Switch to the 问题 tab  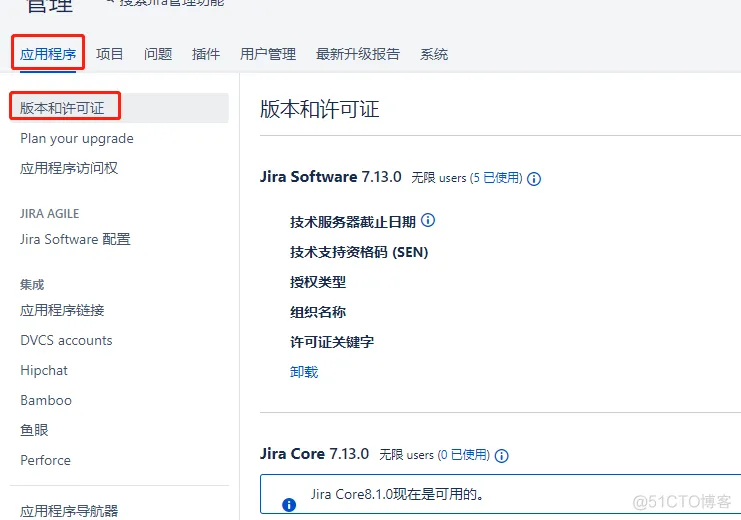(x=158, y=54)
